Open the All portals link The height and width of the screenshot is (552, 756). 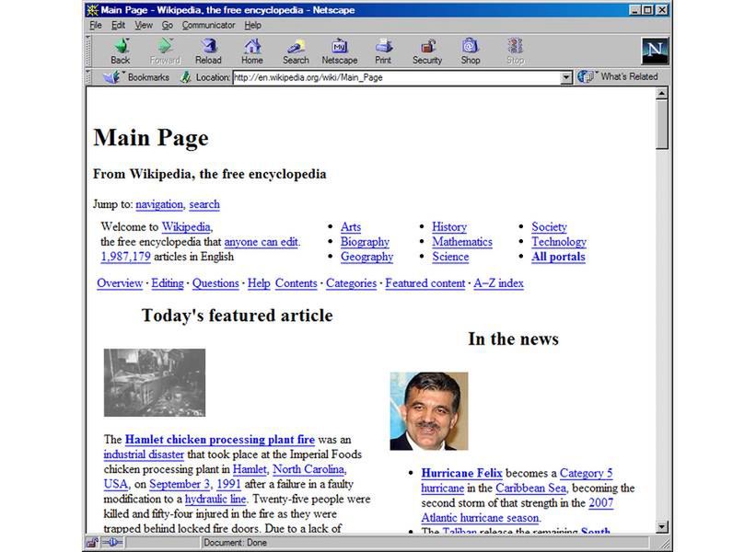(x=558, y=257)
